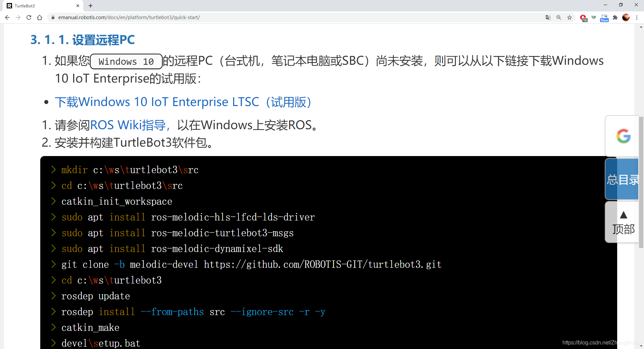644x349 pixels.
Task: Open the TeX extension icon
Action: pyautogui.click(x=594, y=17)
